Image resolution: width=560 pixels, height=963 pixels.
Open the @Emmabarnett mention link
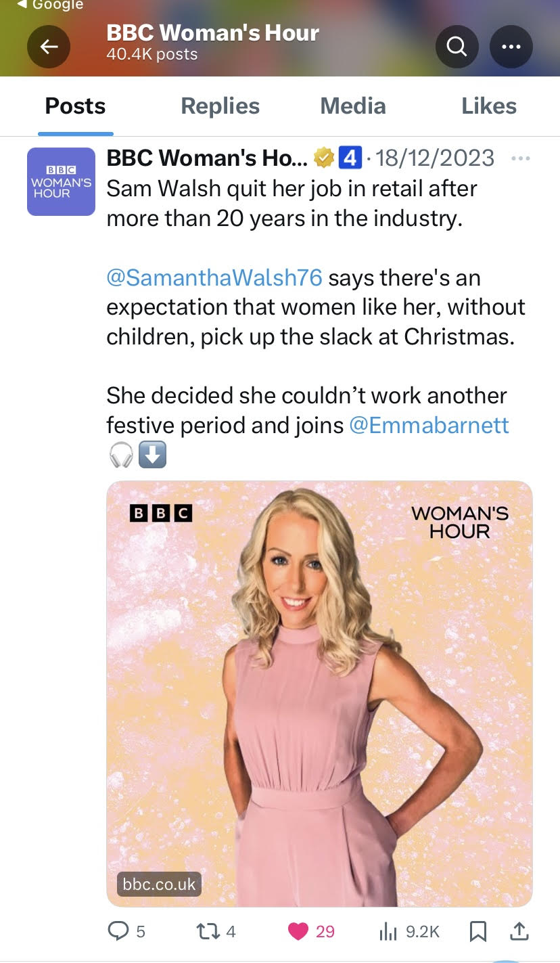tap(429, 425)
